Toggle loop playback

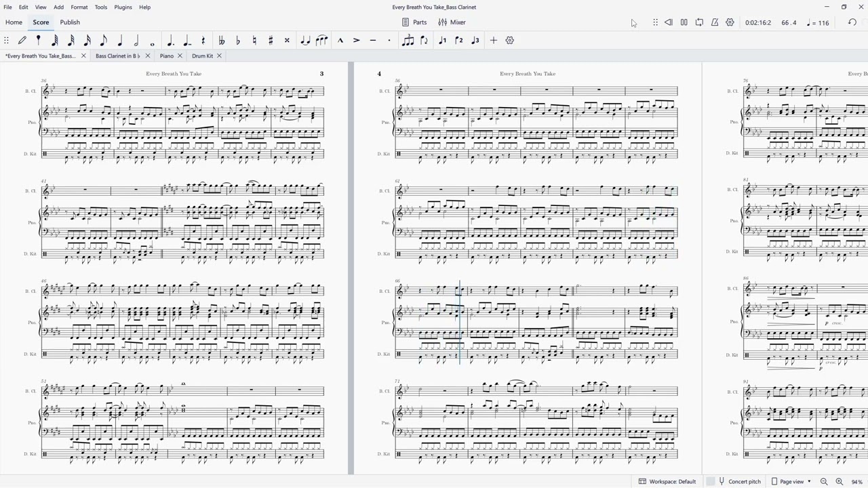(699, 22)
